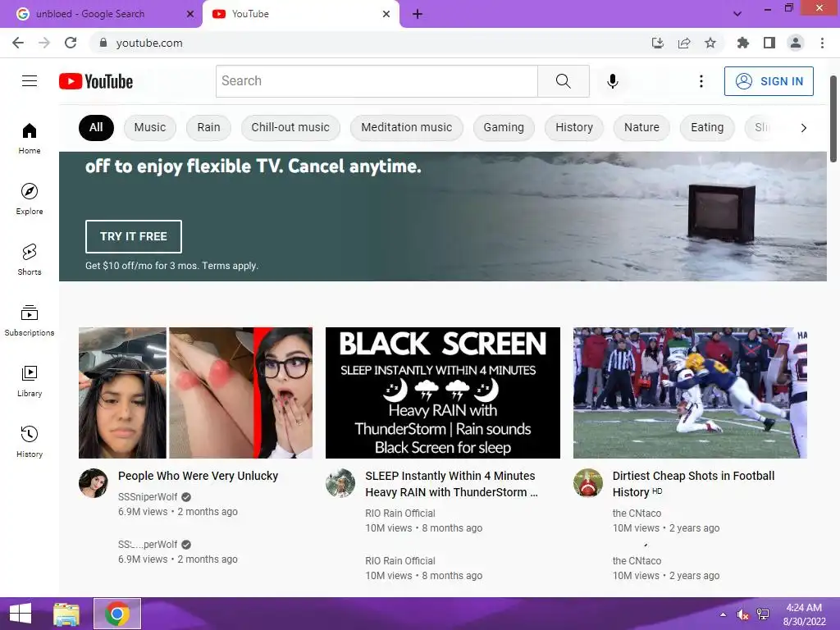Open Explore in sidebar
Screen dimensions: 840x630
pos(30,199)
